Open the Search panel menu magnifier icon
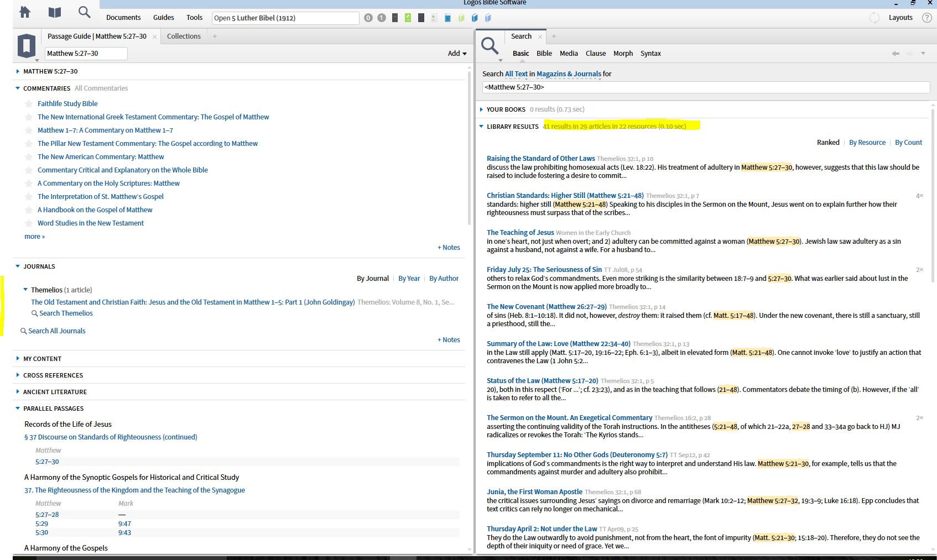Viewport: 937px width, 560px height. pyautogui.click(x=490, y=46)
